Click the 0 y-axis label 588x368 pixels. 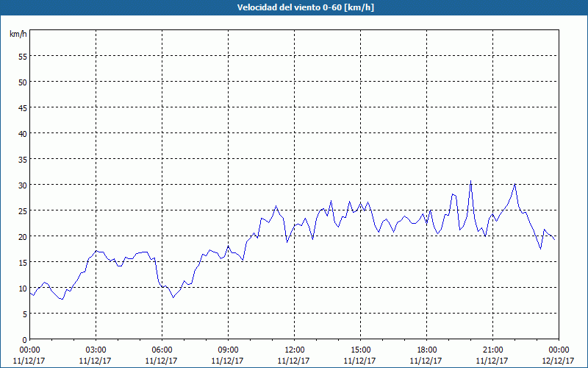25,340
